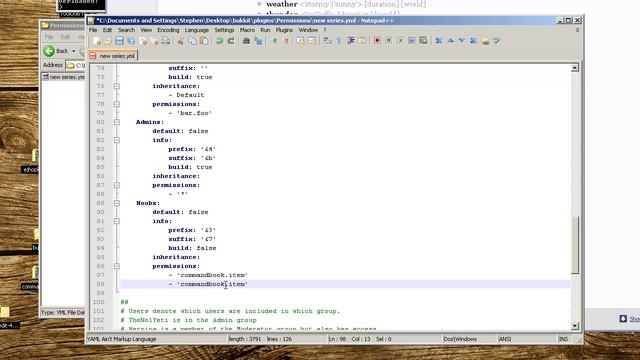The image size is (640, 360).
Task: Zoom out with the toolbar zoom icon
Action: coord(286,41)
